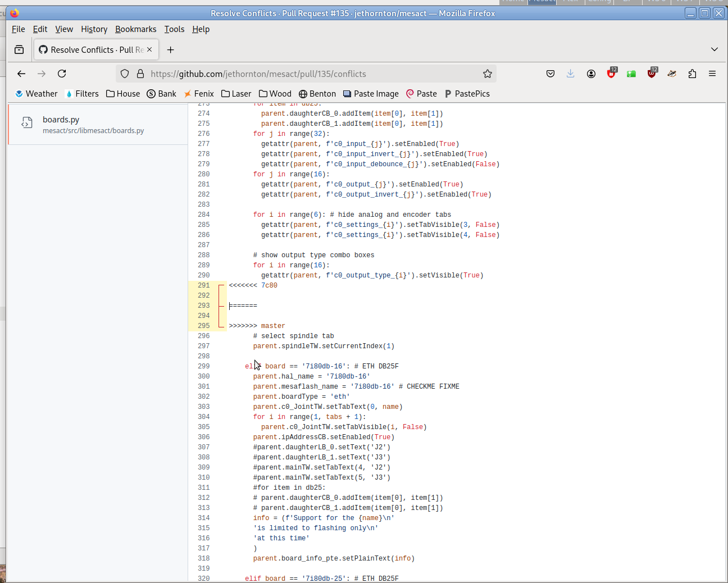
Task: Open the Bank bookmark
Action: click(162, 94)
